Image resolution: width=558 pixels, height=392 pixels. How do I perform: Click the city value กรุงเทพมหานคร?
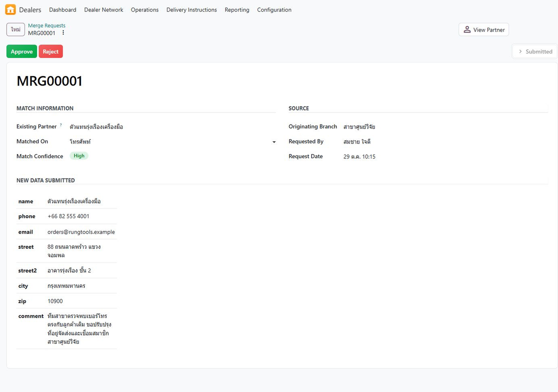(x=66, y=286)
